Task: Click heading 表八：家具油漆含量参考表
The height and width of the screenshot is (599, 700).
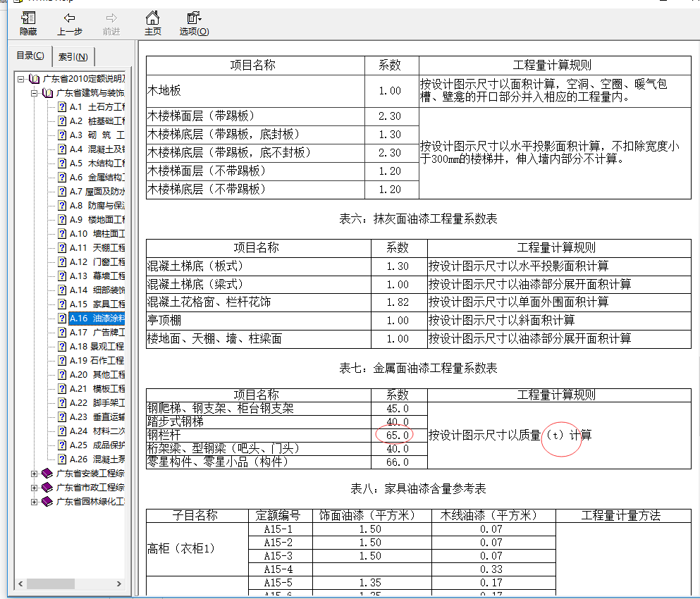Action: pyautogui.click(x=418, y=489)
